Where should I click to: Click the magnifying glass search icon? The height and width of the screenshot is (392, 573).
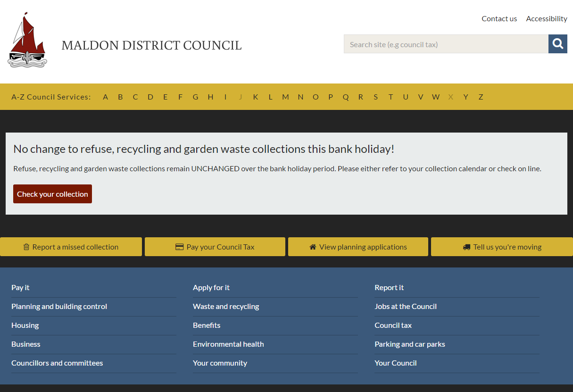coord(558,44)
